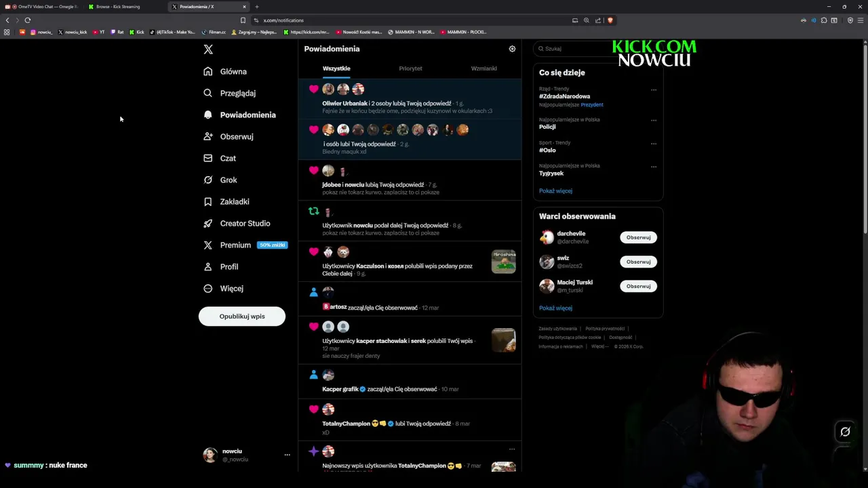Open #Oslo trend
Image resolution: width=868 pixels, height=488 pixels.
547,150
